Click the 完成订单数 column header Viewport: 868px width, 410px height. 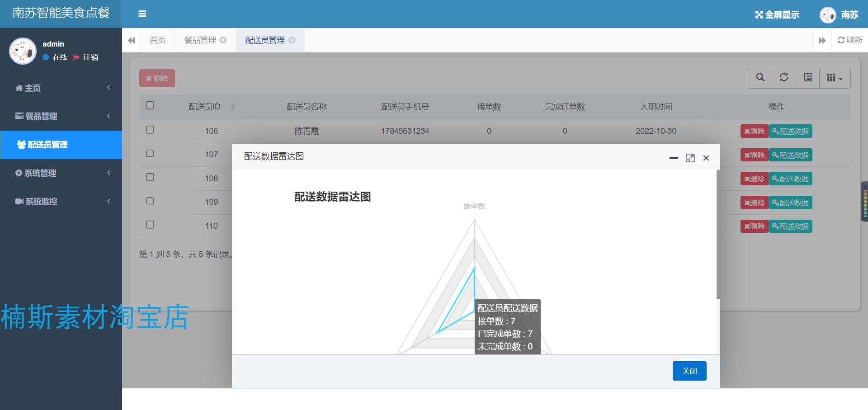tap(565, 107)
